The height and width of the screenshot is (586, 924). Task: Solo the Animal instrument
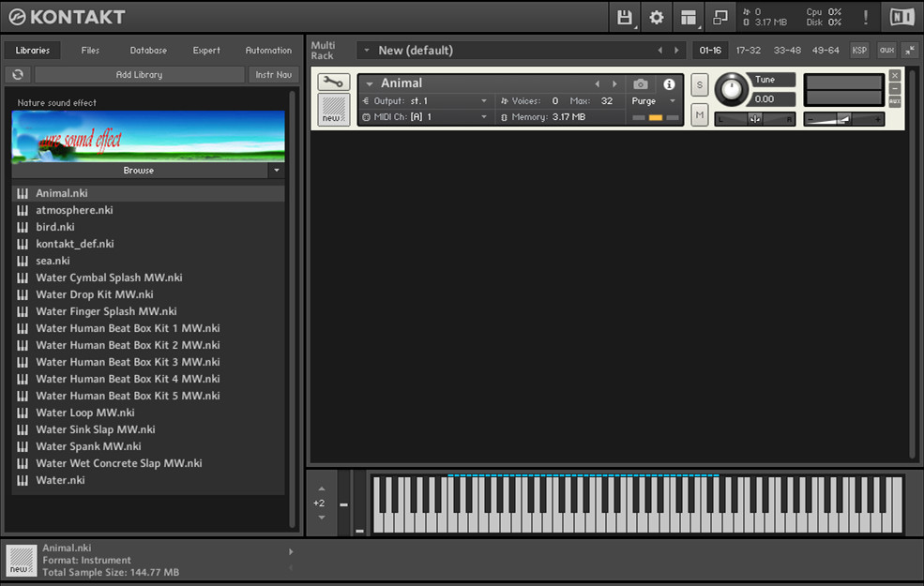[700, 84]
